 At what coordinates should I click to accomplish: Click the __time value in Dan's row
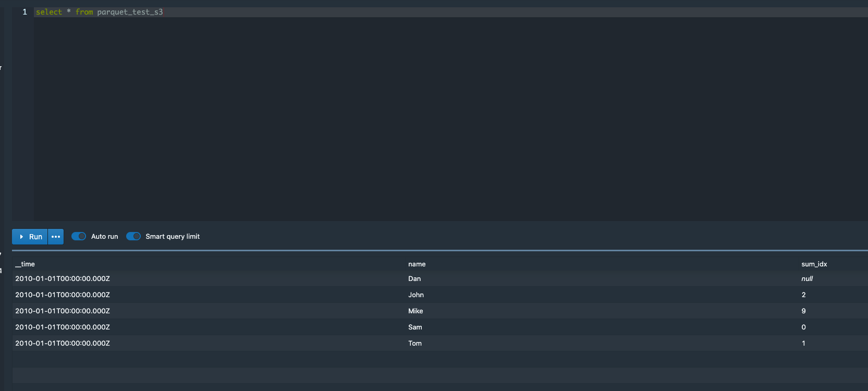coord(63,279)
